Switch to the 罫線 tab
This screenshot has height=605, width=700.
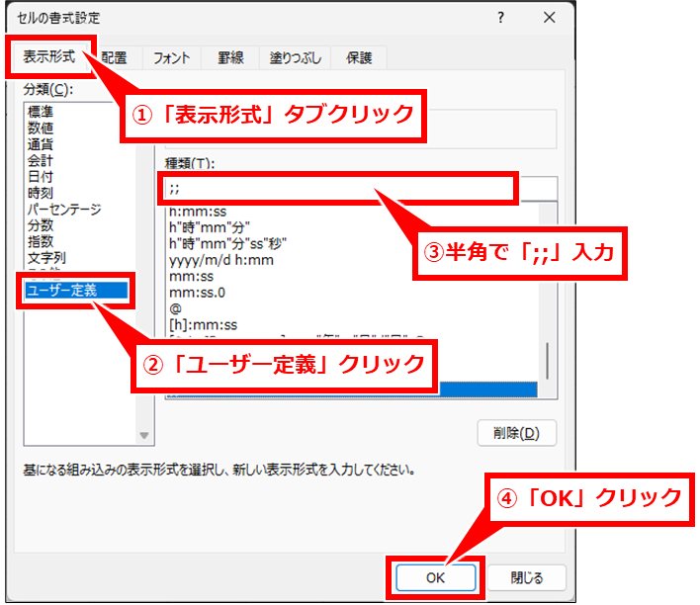(230, 57)
